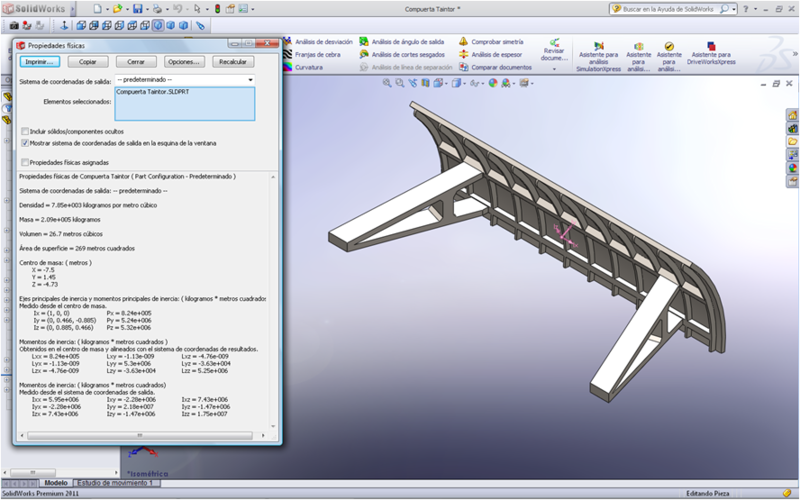
Task: Uncheck Mostrar sistema de coordenadas de salida
Action: 25,143
